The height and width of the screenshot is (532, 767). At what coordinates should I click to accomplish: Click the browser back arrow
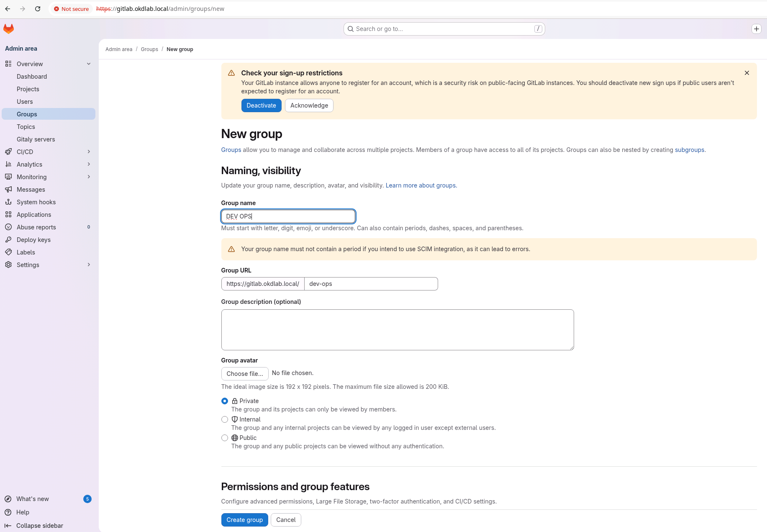click(8, 9)
